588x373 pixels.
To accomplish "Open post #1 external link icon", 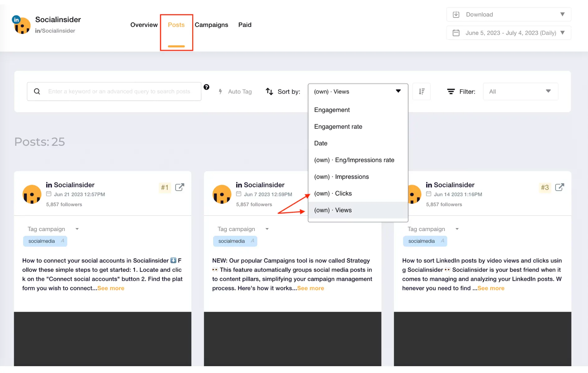I will pos(180,187).
